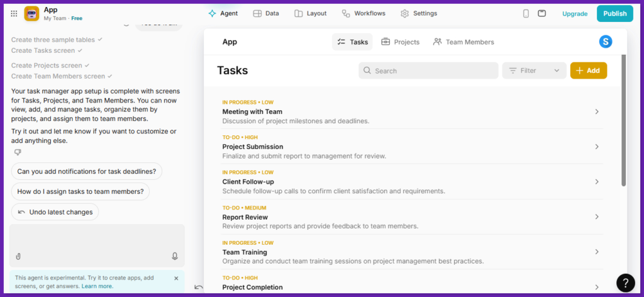644x297 pixels.
Task: Open the Filter dropdown
Action: [x=534, y=70]
